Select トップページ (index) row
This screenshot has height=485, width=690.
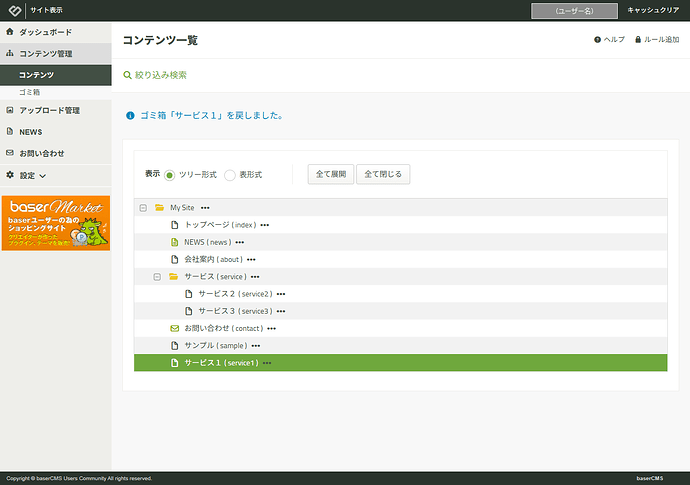point(400,225)
